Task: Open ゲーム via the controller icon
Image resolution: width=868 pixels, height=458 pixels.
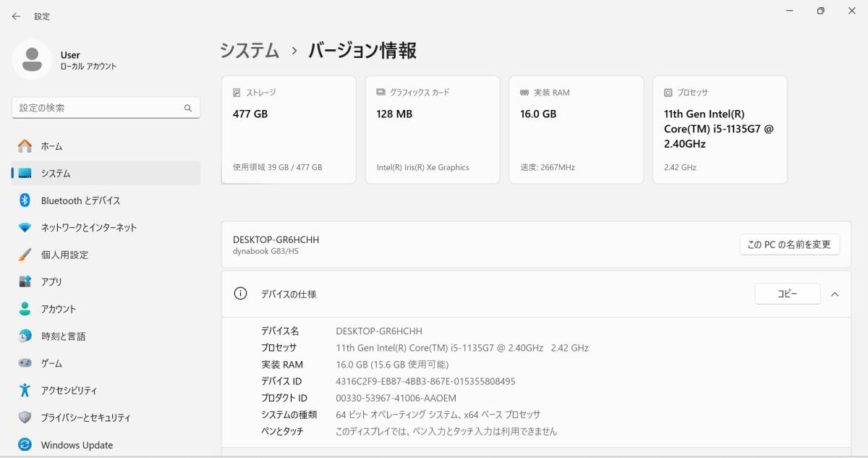Action: click(x=25, y=363)
